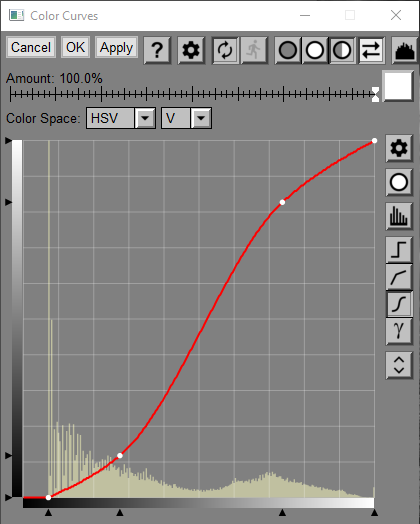Image resolution: width=420 pixels, height=524 pixels.
Task: Choose the gamma curve type
Action: [399, 331]
